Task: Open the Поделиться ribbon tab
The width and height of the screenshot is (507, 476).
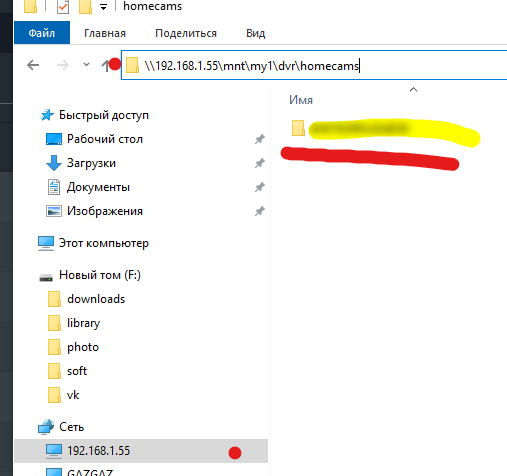Action: tap(186, 33)
